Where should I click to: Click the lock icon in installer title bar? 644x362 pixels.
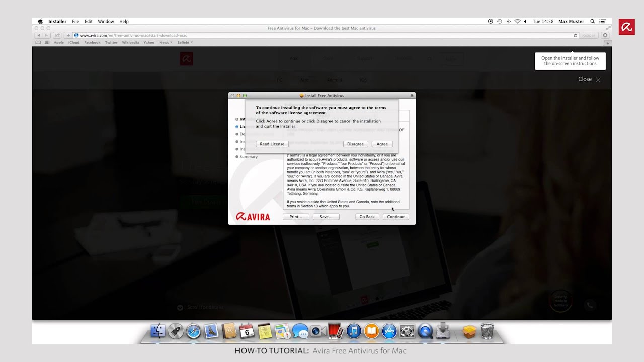(x=412, y=95)
